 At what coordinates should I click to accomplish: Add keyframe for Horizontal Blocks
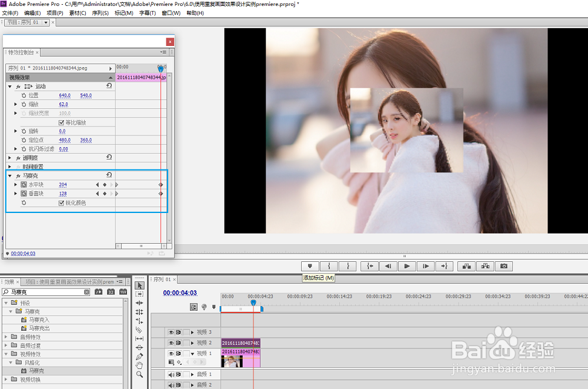[x=105, y=185]
